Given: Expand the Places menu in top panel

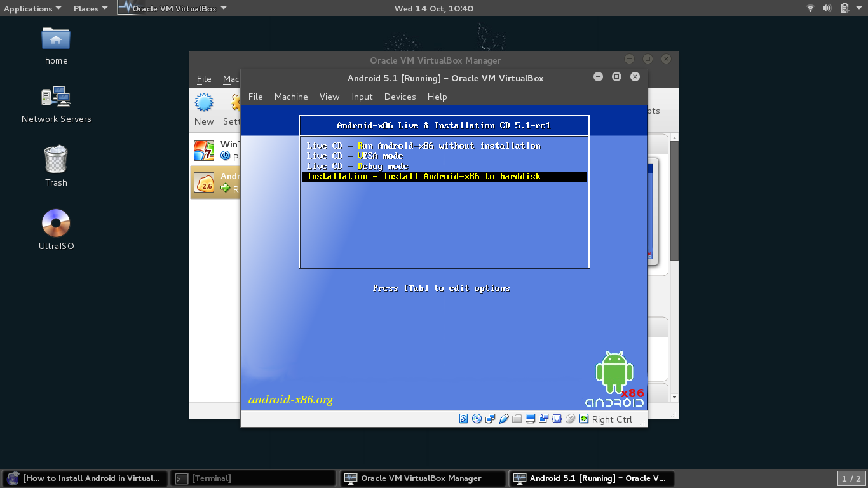Looking at the screenshot, I should point(90,8).
